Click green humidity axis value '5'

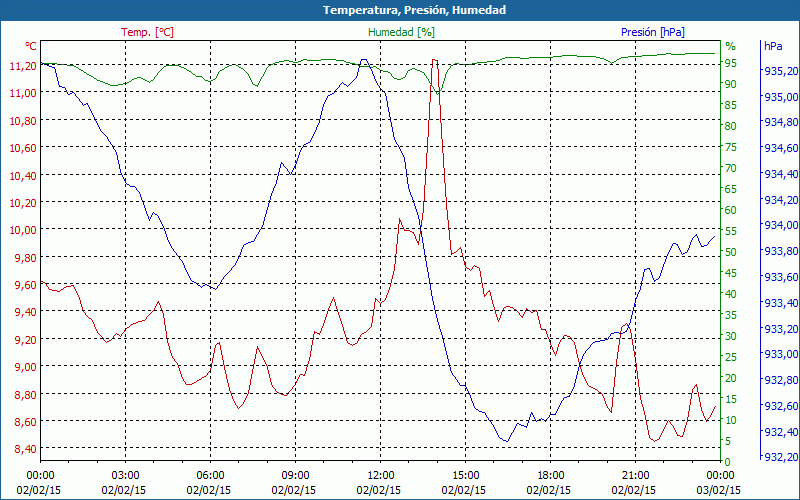[x=728, y=441]
